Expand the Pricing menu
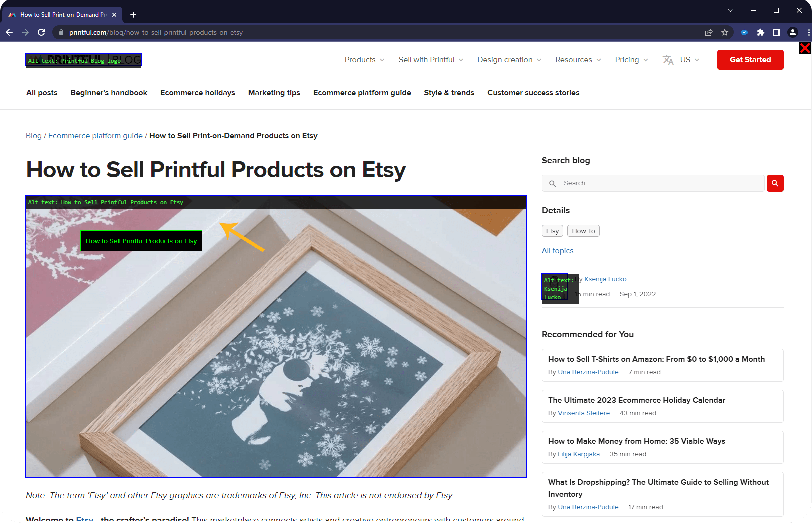 click(x=631, y=60)
